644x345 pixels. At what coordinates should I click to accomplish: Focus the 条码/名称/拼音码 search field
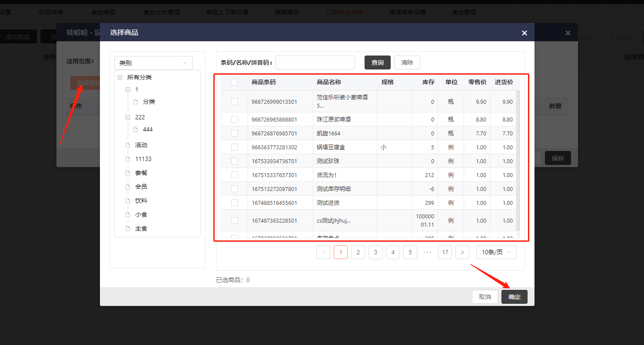(315, 62)
